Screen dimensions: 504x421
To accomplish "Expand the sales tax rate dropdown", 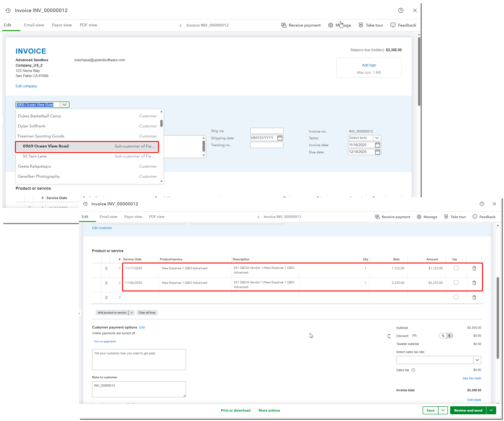I will click(x=477, y=360).
